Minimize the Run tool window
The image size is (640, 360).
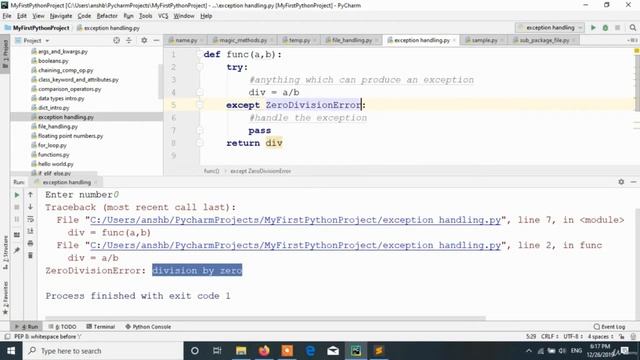[x=633, y=182]
